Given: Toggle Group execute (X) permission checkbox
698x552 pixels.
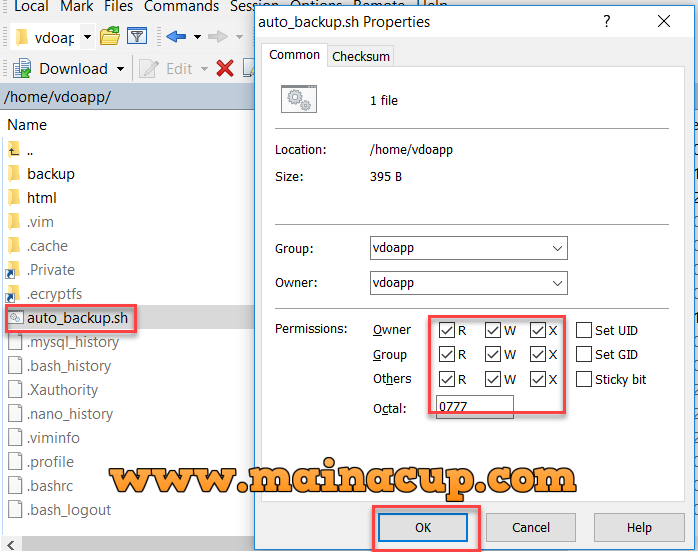Looking at the screenshot, I should 538,354.
